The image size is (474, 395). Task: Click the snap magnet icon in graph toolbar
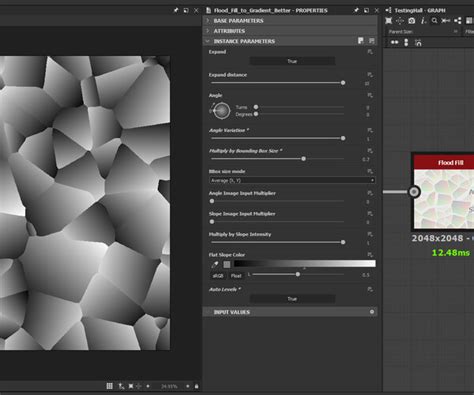click(418, 42)
